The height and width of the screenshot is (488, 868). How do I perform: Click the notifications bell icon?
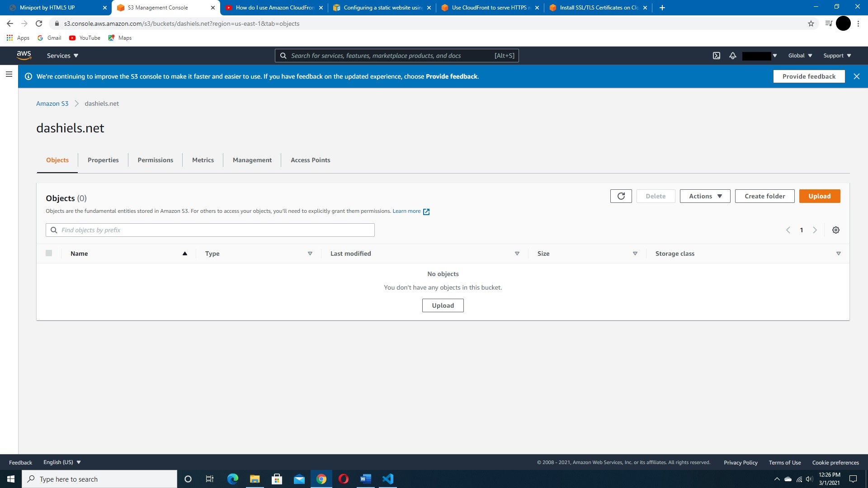tap(733, 56)
